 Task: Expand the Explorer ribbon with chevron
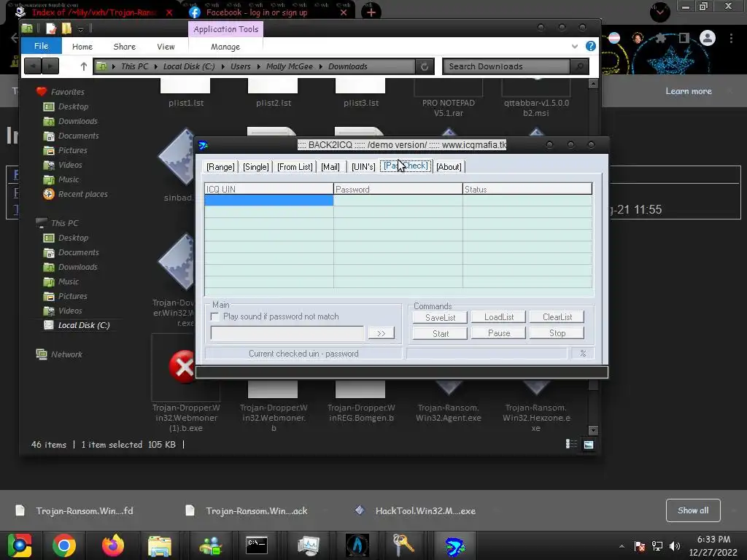575,46
